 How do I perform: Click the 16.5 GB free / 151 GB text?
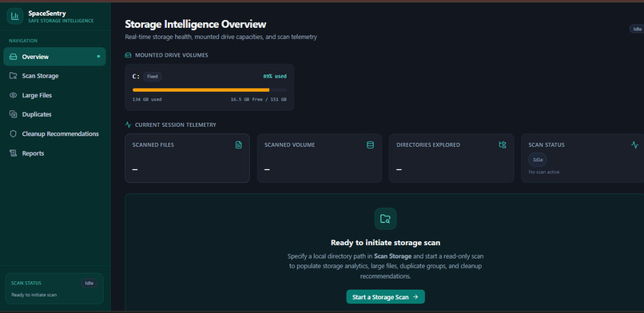pyautogui.click(x=259, y=100)
